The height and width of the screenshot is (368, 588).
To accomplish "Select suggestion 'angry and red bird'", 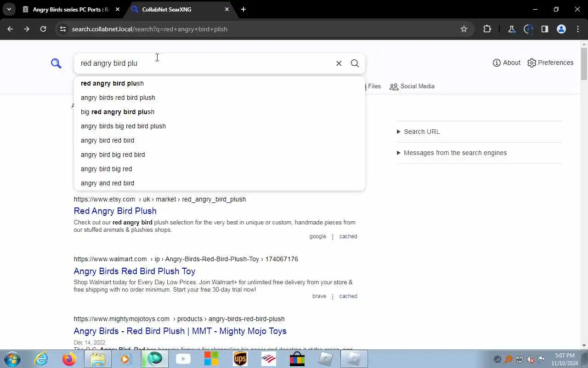I will coord(220,183).
